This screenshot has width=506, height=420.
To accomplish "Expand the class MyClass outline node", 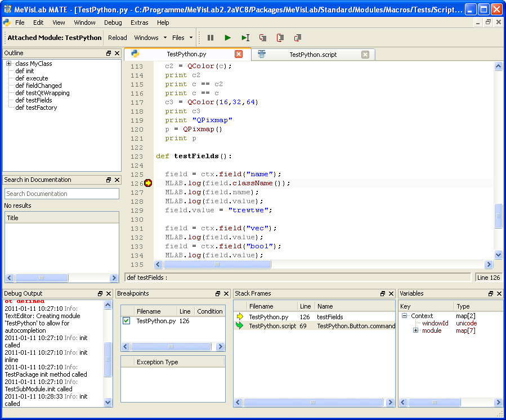I will pos(8,64).
